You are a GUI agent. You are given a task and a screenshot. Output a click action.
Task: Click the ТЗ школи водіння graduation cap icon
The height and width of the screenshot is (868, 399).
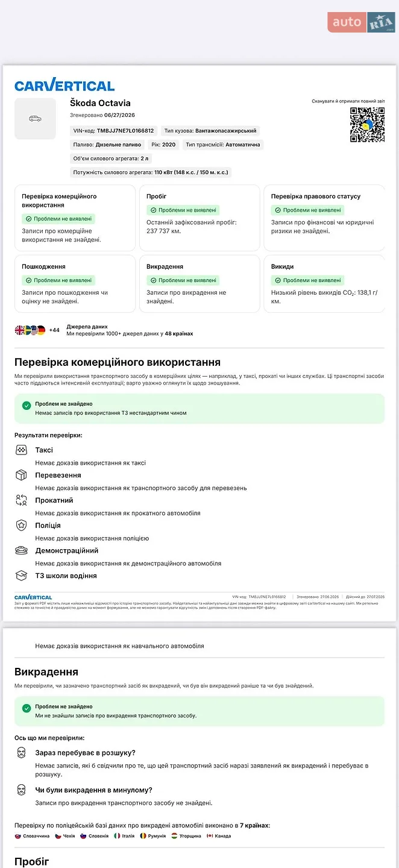pos(22,576)
